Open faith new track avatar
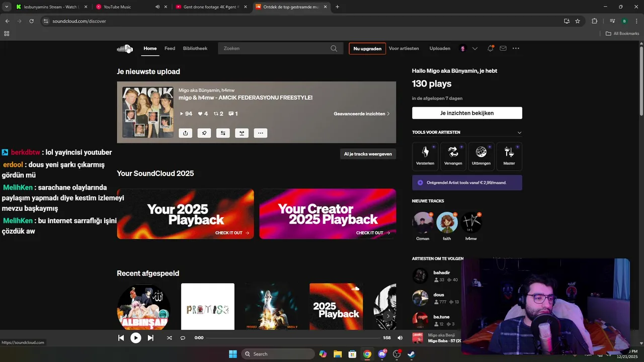 (447, 223)
